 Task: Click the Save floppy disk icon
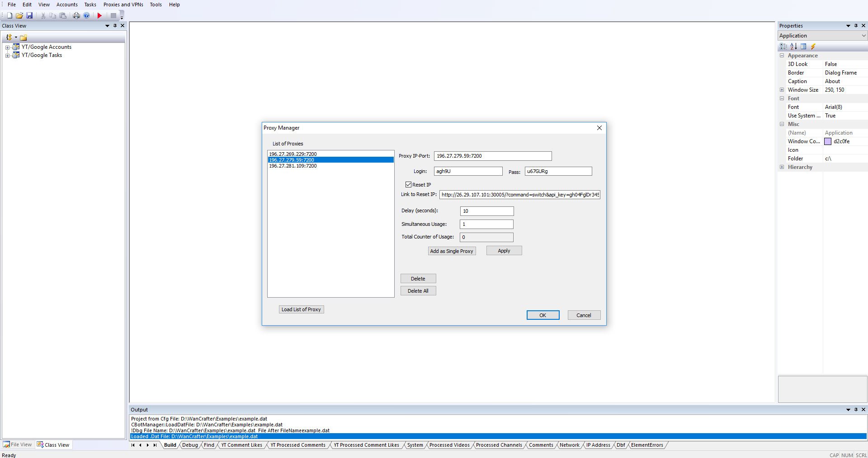pyautogui.click(x=29, y=15)
